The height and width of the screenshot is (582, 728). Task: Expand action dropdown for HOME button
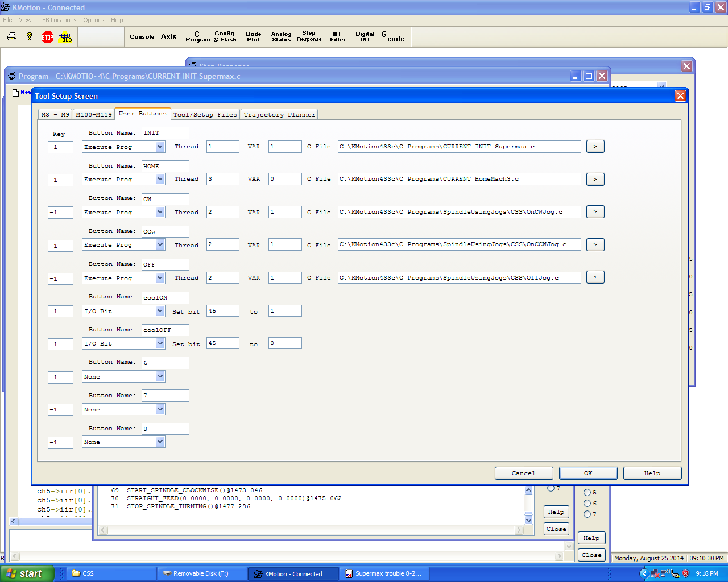point(160,180)
